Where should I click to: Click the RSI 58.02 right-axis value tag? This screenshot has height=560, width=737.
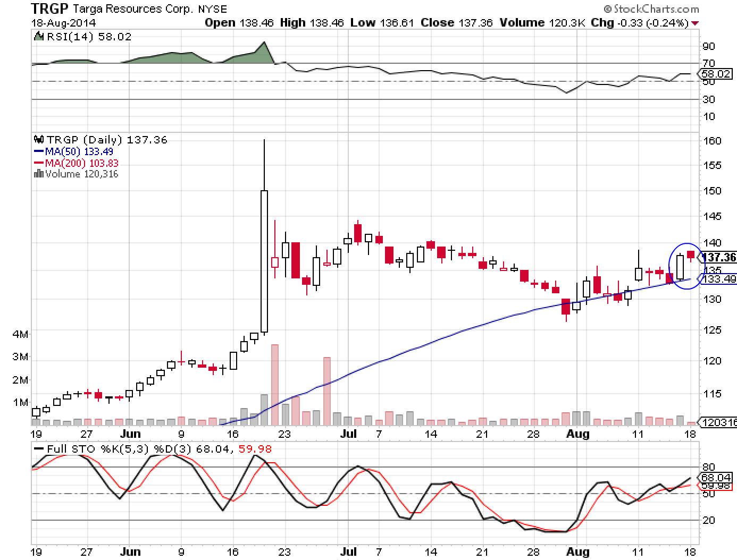tap(716, 74)
